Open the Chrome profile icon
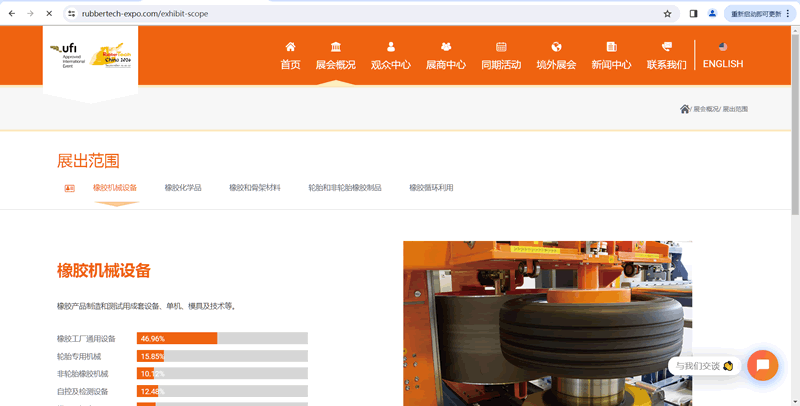The width and height of the screenshot is (800, 406). (x=713, y=14)
